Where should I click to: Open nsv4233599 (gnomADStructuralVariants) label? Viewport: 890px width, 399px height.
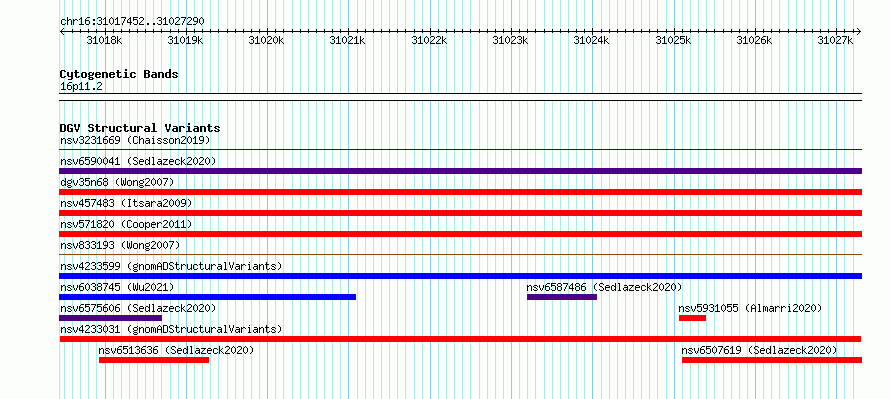click(171, 266)
